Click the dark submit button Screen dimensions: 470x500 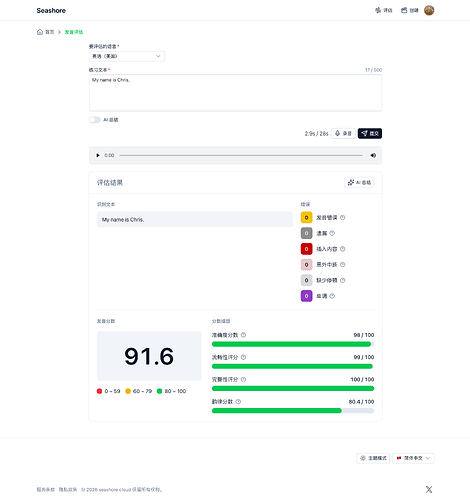coord(370,133)
